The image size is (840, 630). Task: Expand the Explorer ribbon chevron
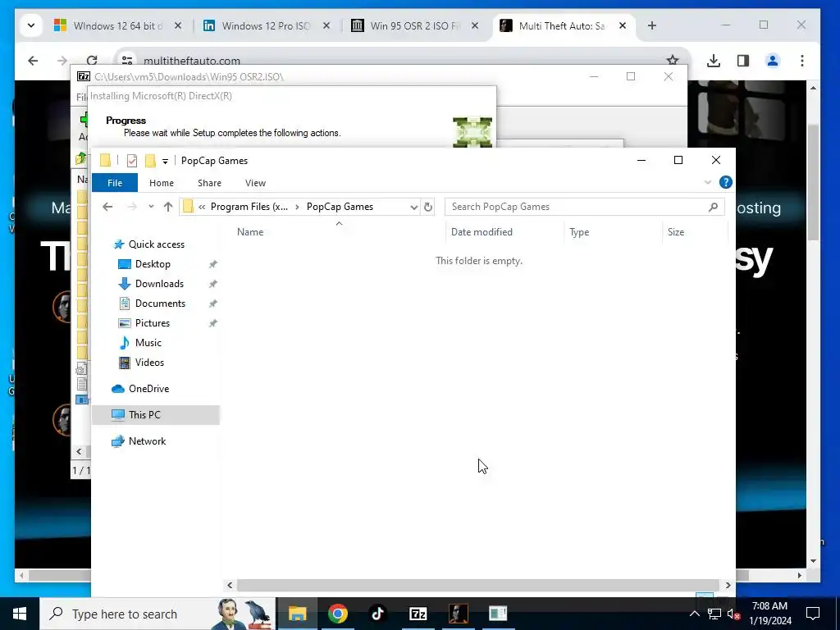(x=708, y=182)
